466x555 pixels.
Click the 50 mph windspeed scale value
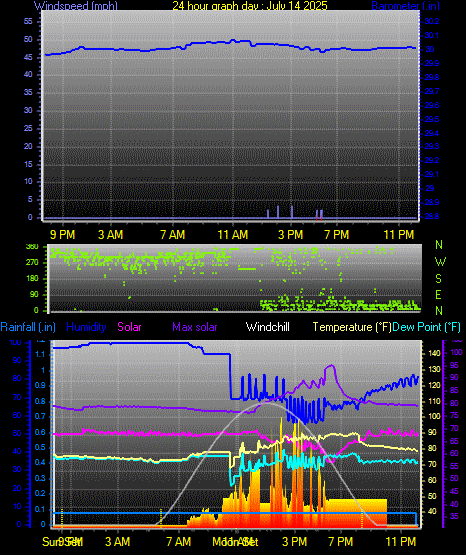(x=28, y=39)
